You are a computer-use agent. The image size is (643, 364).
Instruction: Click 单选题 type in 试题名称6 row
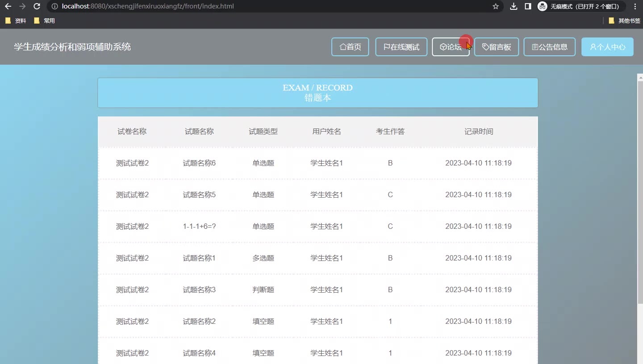click(263, 163)
